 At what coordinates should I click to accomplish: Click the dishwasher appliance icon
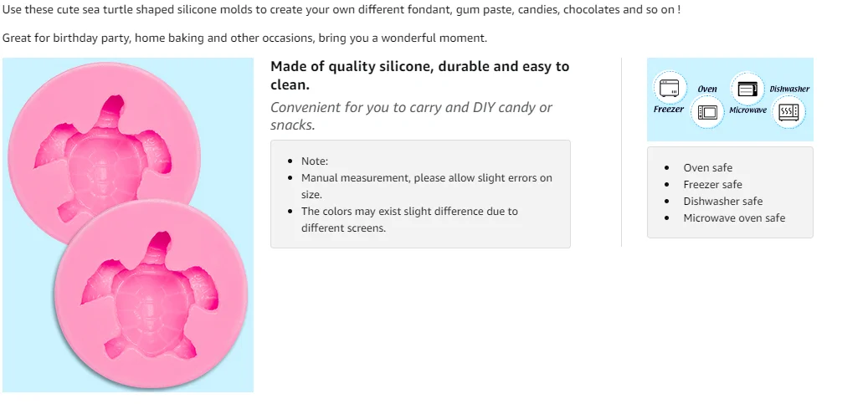click(x=788, y=112)
